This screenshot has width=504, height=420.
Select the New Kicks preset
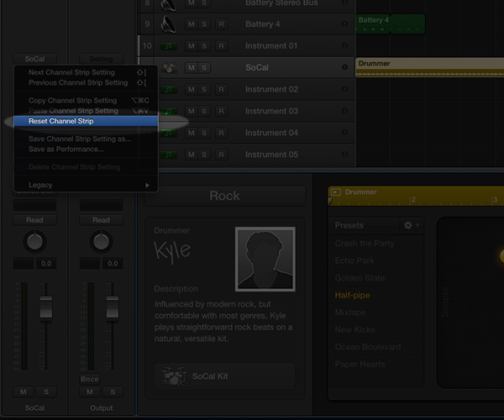coord(376,330)
